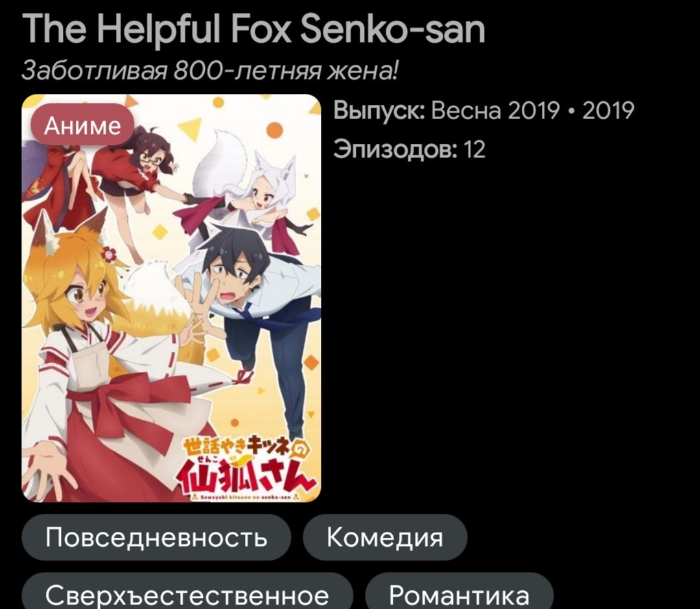Filter by the Романтика genre tag
700x609 pixels.
click(x=460, y=592)
